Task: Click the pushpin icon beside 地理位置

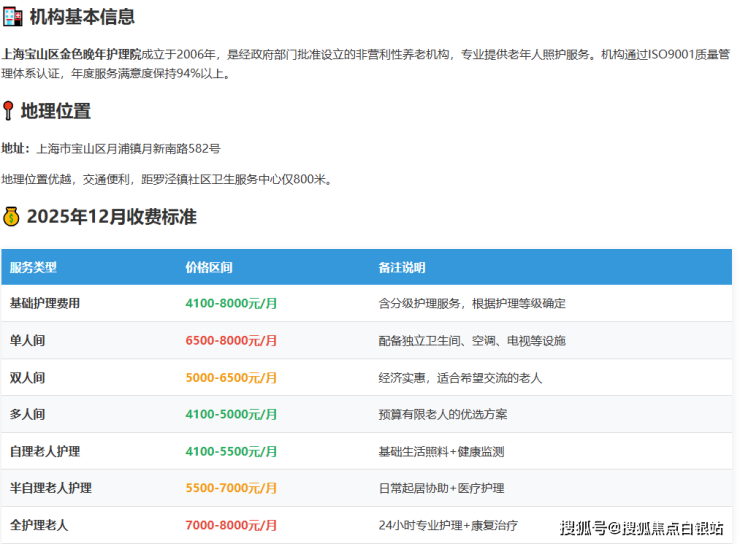Action: [9, 111]
